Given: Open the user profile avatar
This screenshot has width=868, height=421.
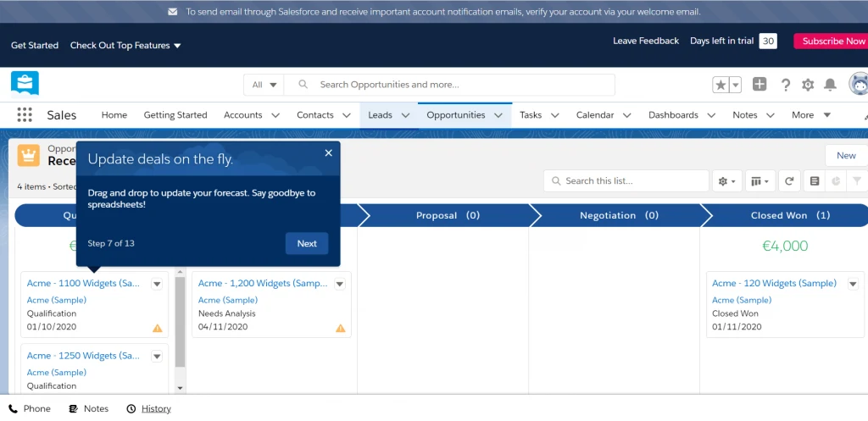Looking at the screenshot, I should tap(859, 84).
